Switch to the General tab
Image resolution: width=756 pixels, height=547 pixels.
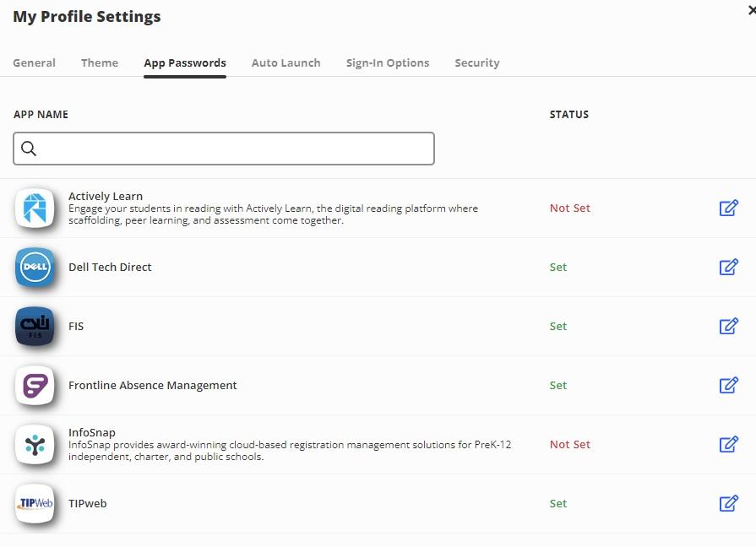[x=35, y=62]
